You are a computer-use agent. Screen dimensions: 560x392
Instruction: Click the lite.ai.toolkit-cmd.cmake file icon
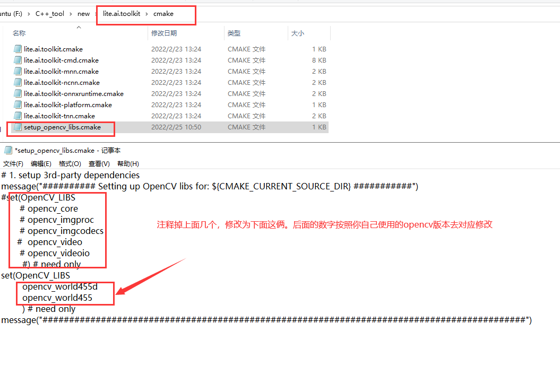coord(18,60)
